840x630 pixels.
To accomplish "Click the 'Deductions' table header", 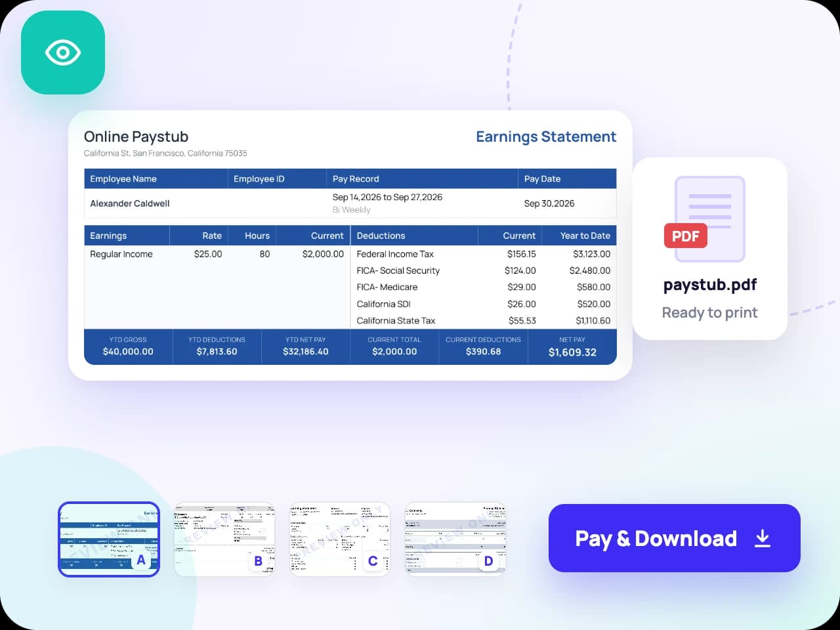I will [x=381, y=236].
